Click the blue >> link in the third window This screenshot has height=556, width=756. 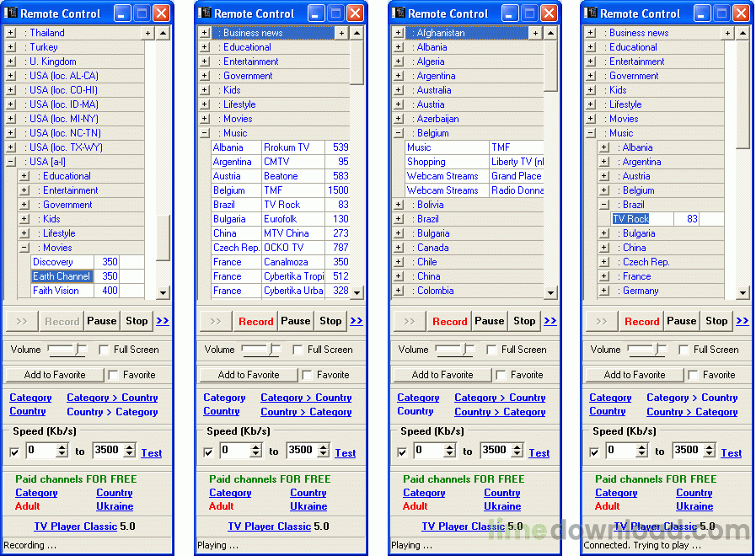(550, 321)
